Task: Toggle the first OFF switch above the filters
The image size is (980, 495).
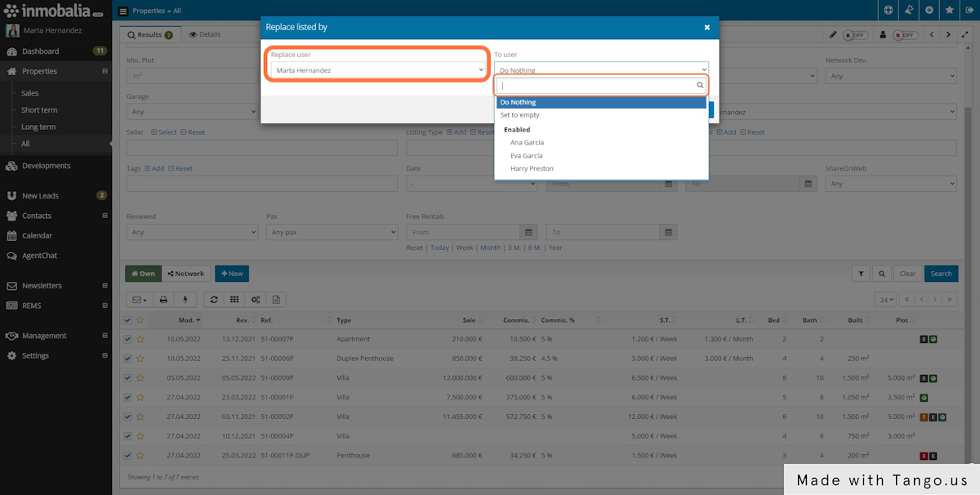Action: click(857, 35)
